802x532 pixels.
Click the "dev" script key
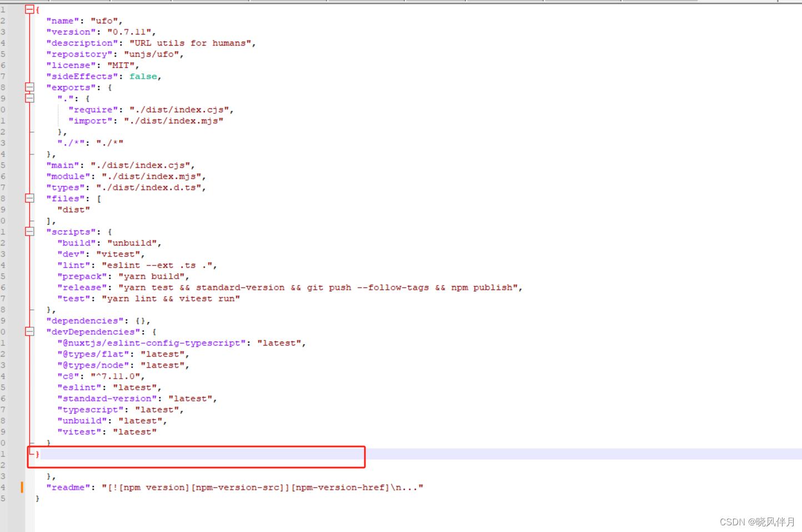coord(71,254)
